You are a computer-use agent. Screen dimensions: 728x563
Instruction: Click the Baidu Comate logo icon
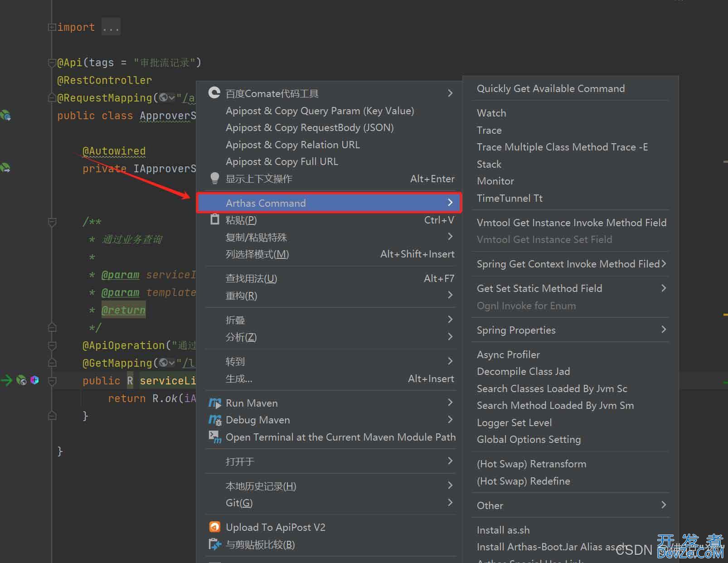[214, 93]
